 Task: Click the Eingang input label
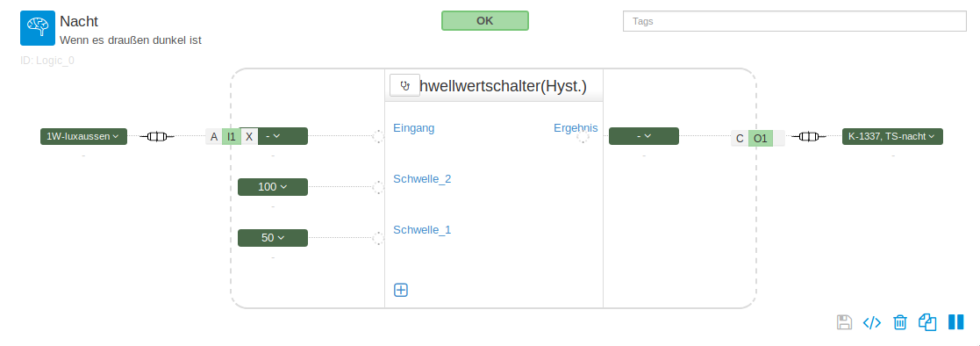click(x=414, y=128)
